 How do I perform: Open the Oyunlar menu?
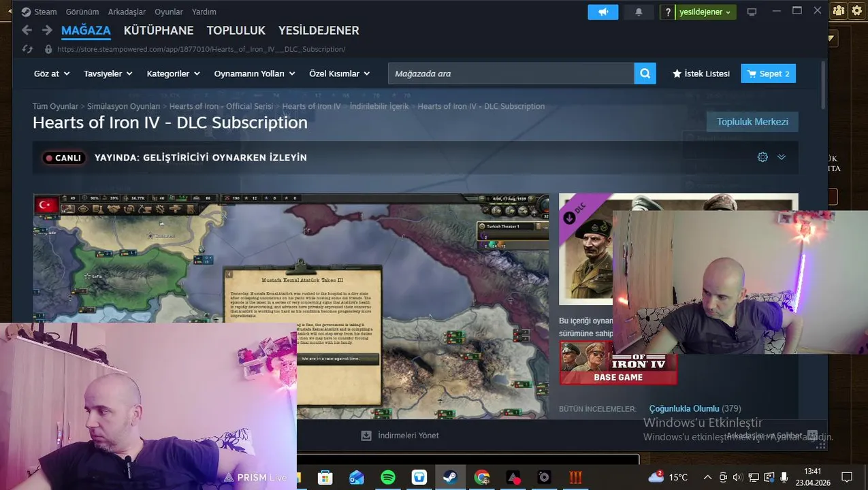pyautogui.click(x=169, y=12)
